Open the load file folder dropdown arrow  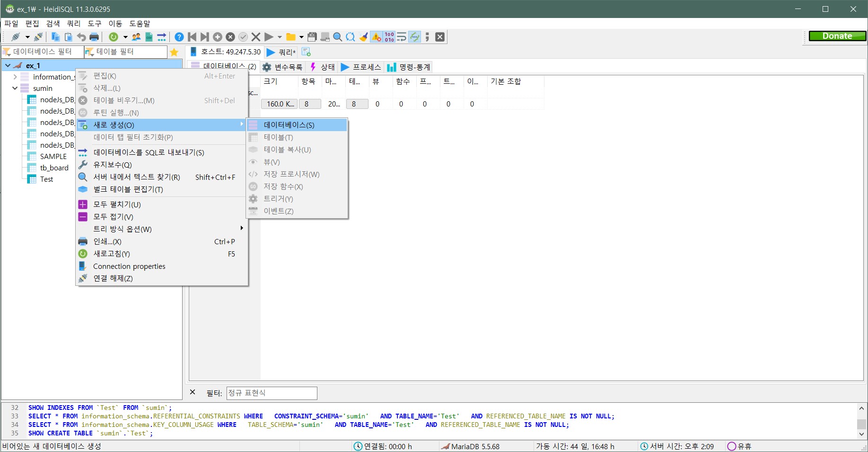click(x=301, y=37)
